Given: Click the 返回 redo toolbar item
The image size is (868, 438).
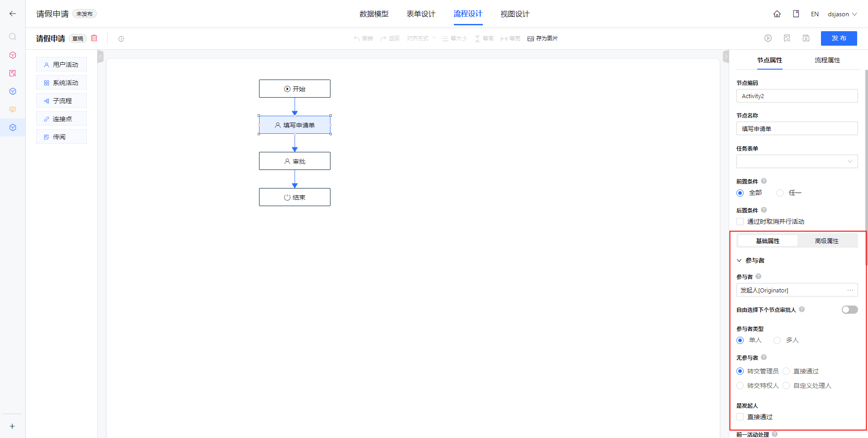Looking at the screenshot, I should pyautogui.click(x=390, y=38).
